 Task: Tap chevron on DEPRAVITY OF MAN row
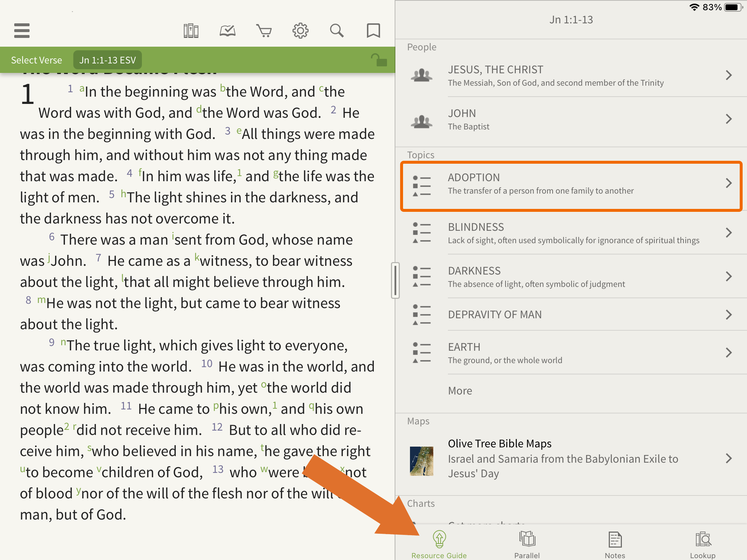(729, 315)
